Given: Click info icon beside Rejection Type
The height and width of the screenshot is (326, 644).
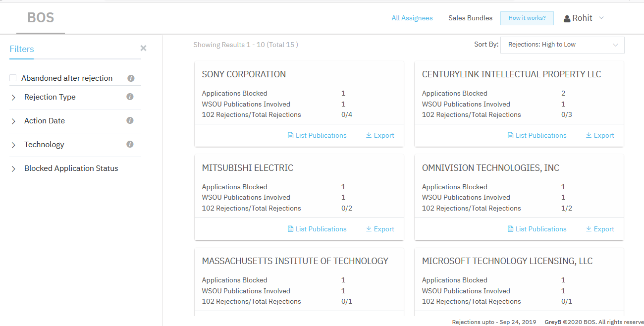Looking at the screenshot, I should (130, 97).
